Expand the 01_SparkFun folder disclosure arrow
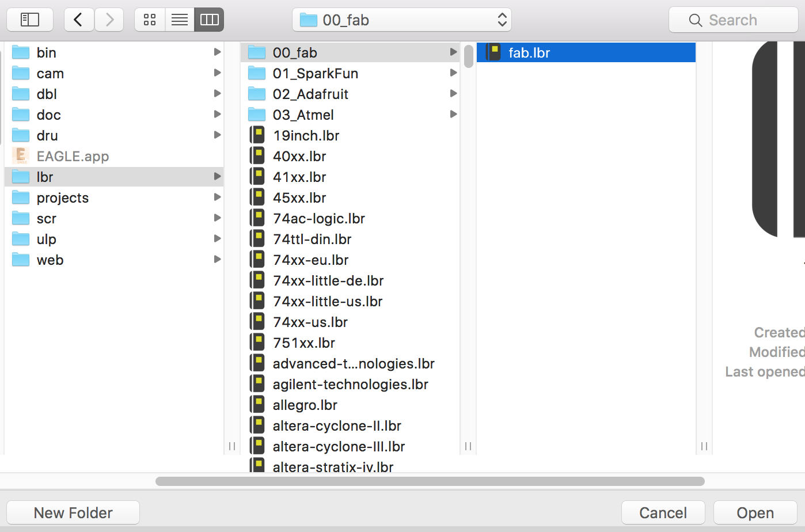This screenshot has height=532, width=805. (453, 73)
